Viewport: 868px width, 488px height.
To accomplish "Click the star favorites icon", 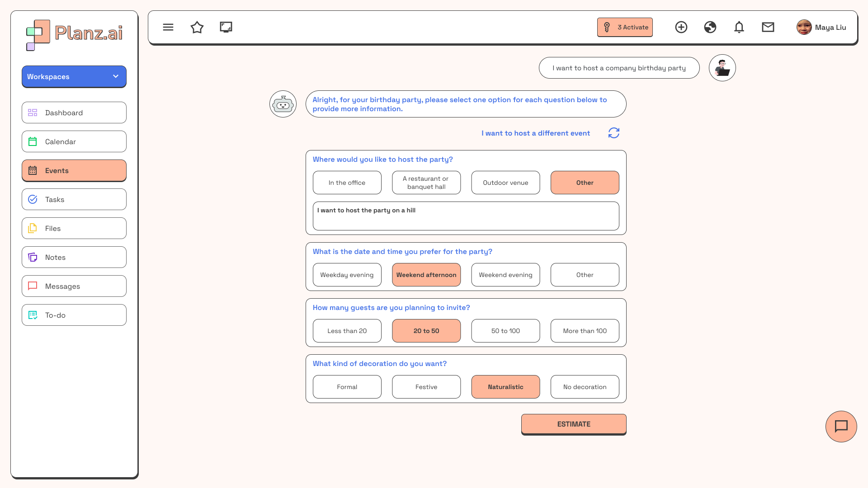I will tap(197, 27).
